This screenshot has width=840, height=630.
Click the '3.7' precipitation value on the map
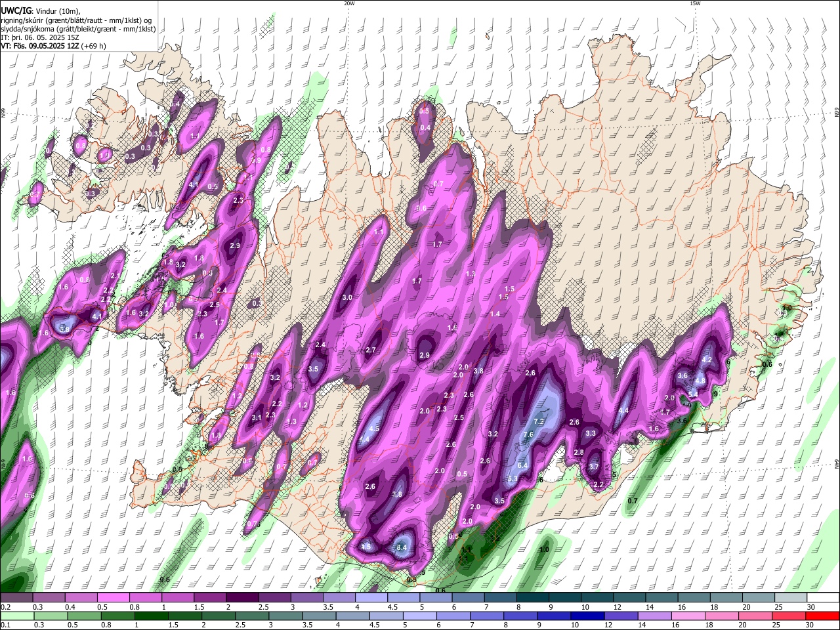pos(594,467)
